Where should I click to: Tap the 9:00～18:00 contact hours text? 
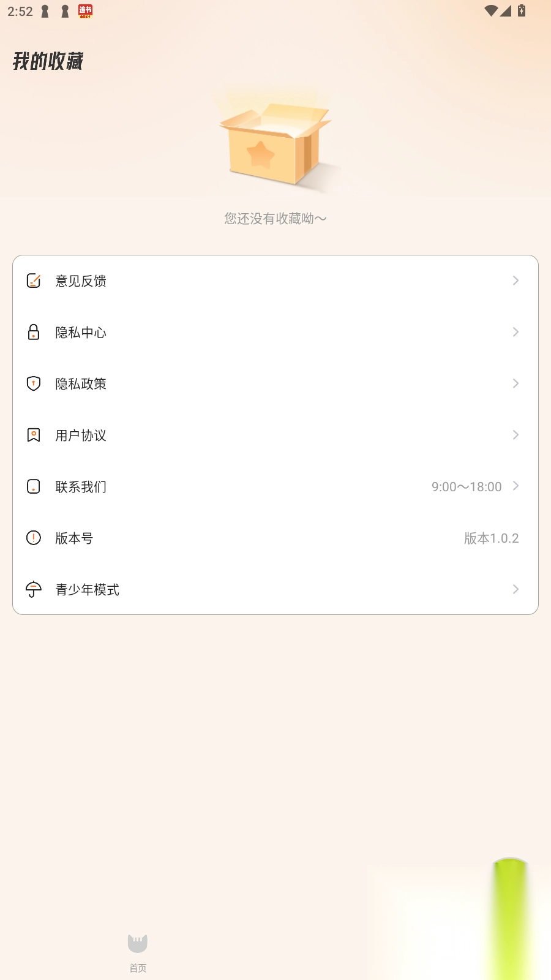pyautogui.click(x=467, y=486)
